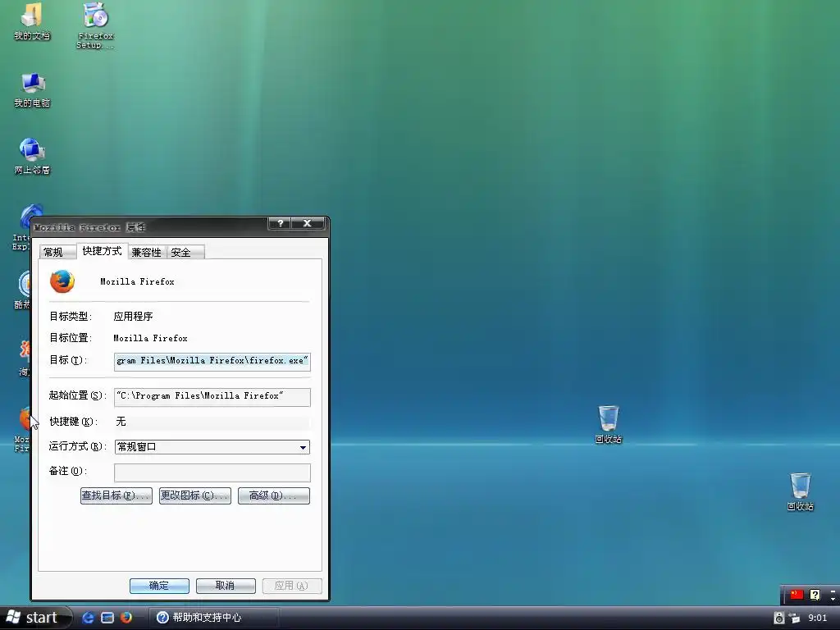
Task: Click the show desktop quick launch icon
Action: [107, 617]
